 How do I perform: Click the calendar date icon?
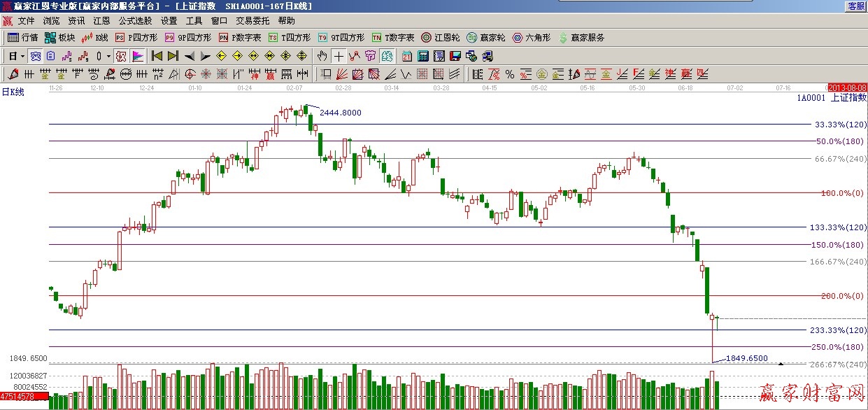click(406, 56)
